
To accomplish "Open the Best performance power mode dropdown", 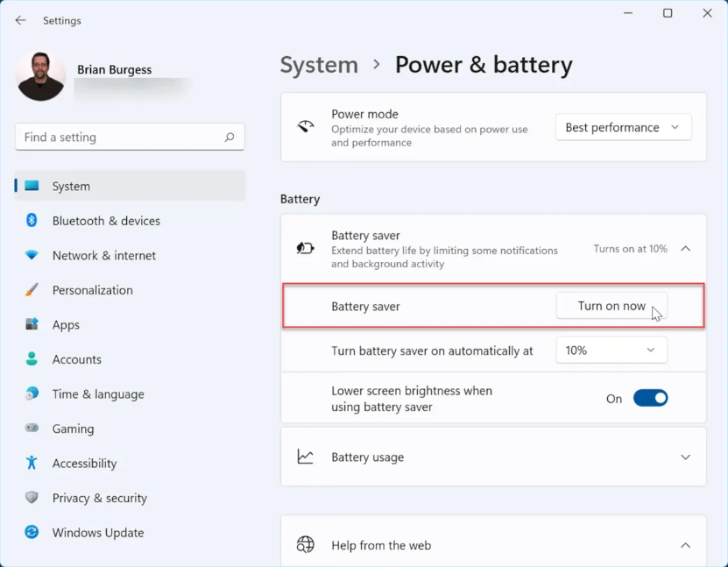I will coord(623,127).
